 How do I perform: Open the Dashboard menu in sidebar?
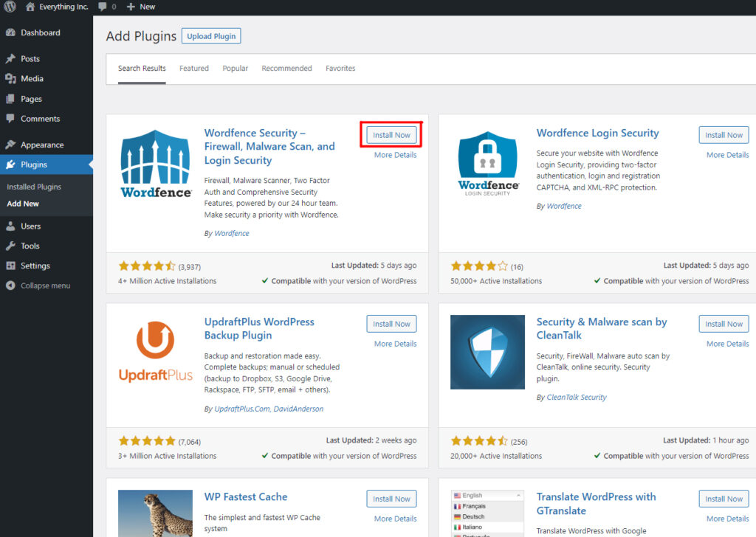(40, 33)
